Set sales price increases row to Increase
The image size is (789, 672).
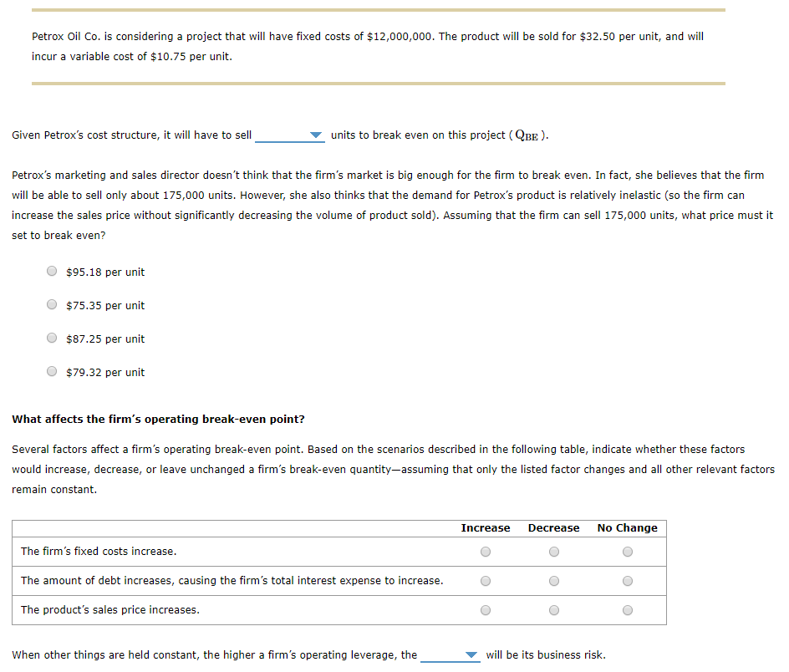click(486, 610)
